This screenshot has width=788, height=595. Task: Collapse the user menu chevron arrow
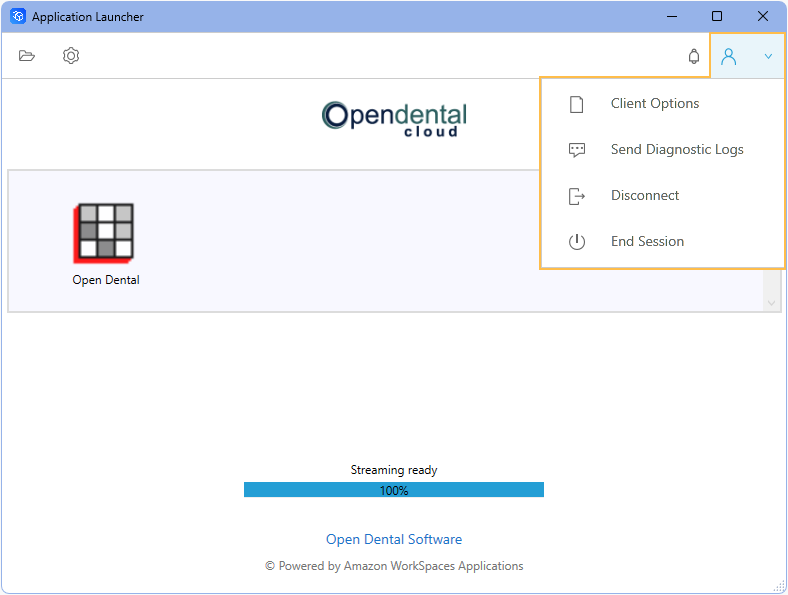pyautogui.click(x=768, y=57)
